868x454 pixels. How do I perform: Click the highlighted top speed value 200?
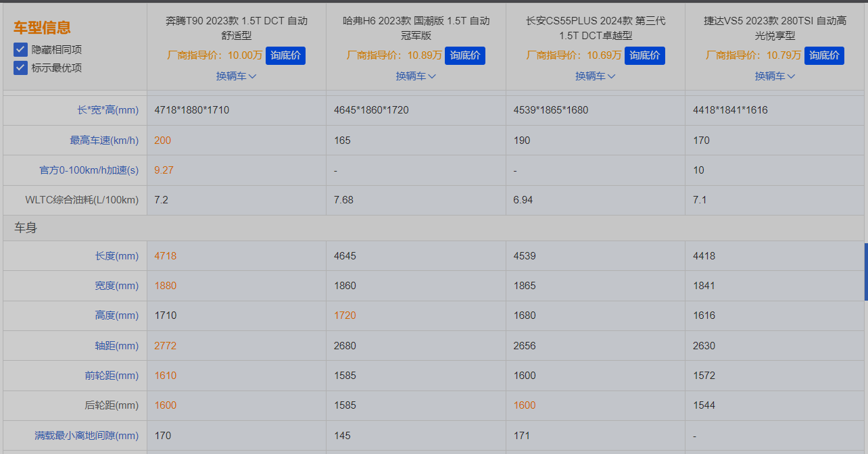(x=163, y=141)
